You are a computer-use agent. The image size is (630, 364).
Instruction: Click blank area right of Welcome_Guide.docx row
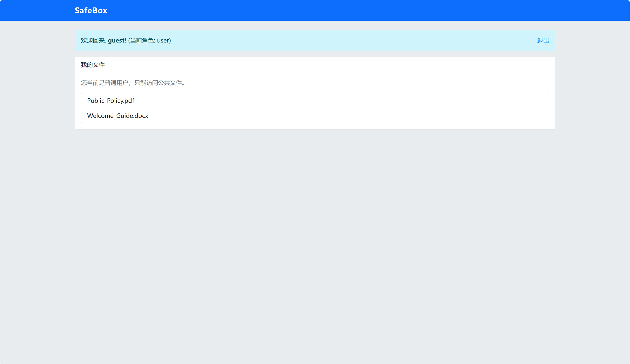pos(350,116)
